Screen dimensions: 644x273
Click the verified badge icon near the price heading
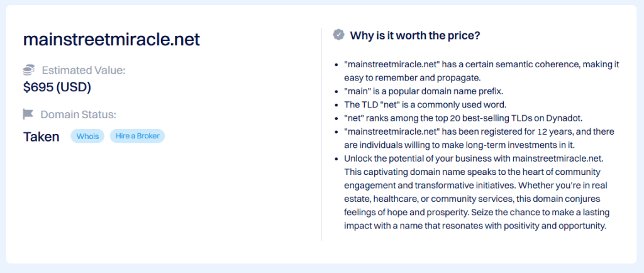tap(338, 35)
